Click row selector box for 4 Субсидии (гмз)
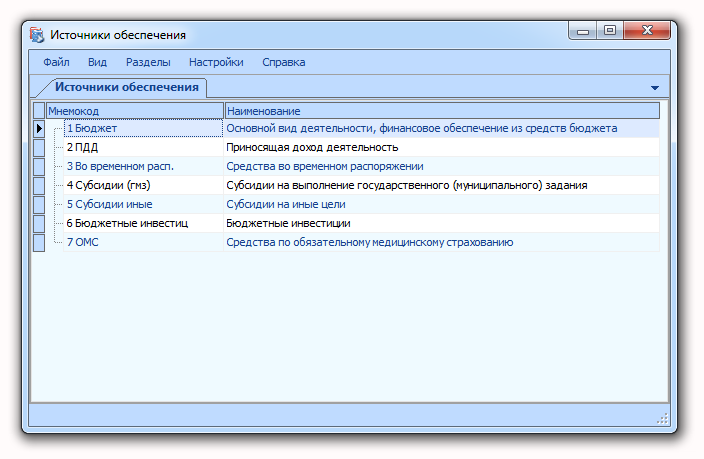Viewport: 704px width, 459px height. (39, 185)
